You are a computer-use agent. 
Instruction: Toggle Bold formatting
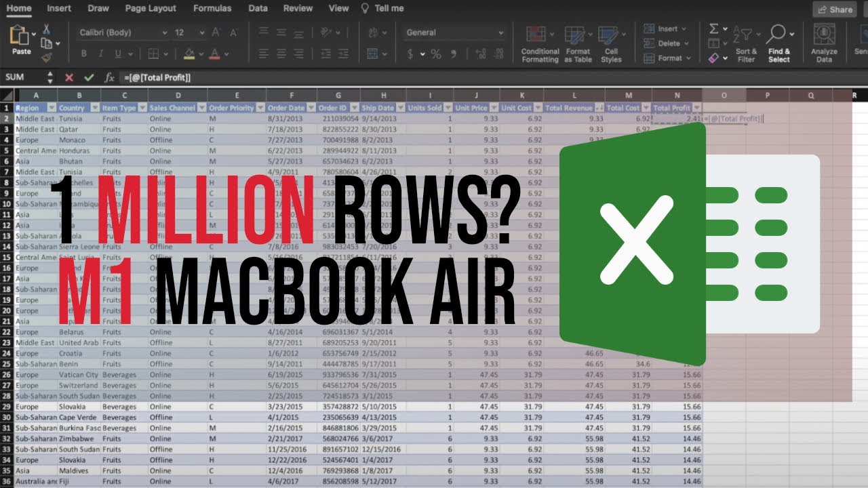pyautogui.click(x=83, y=54)
